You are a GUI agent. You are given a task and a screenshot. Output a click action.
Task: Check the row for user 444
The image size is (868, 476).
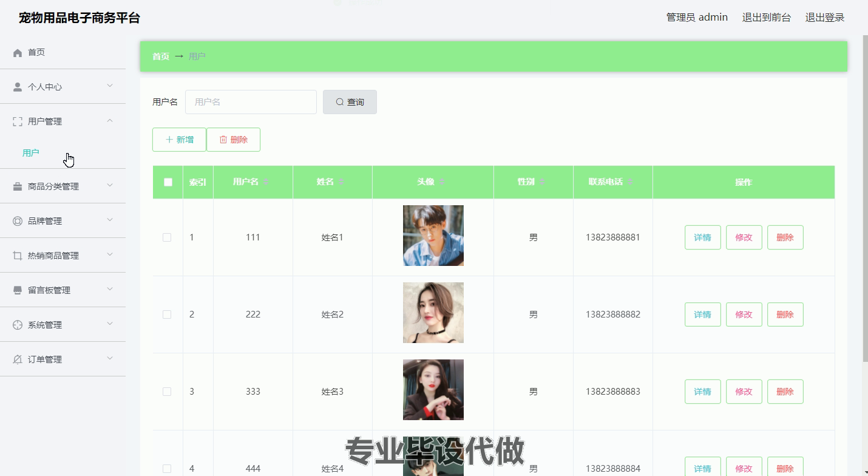click(167, 469)
